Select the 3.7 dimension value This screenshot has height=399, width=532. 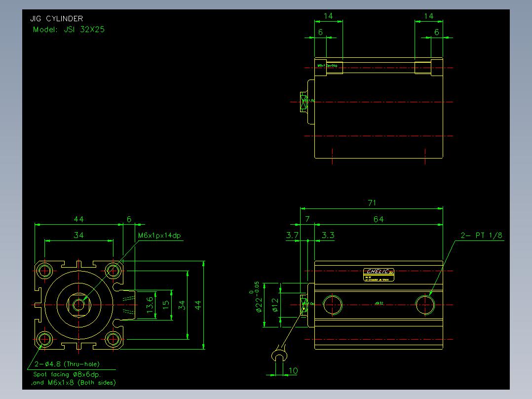tap(292, 235)
